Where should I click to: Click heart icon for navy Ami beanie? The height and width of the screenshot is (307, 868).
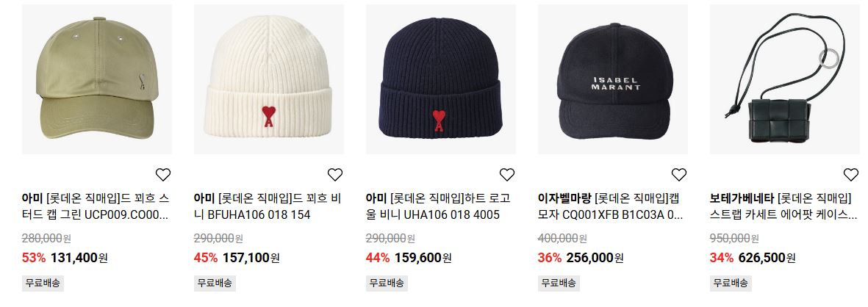[x=507, y=175]
